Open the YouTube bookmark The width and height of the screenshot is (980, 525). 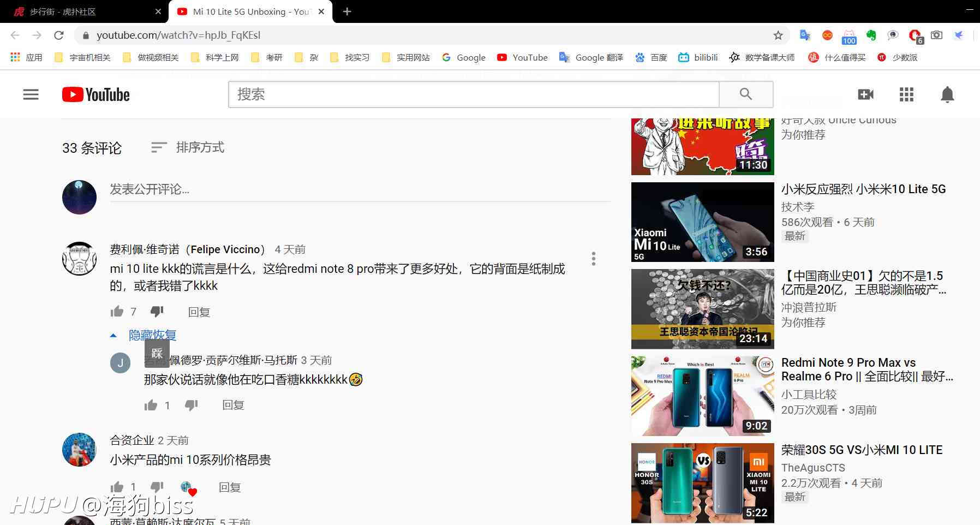(x=522, y=57)
